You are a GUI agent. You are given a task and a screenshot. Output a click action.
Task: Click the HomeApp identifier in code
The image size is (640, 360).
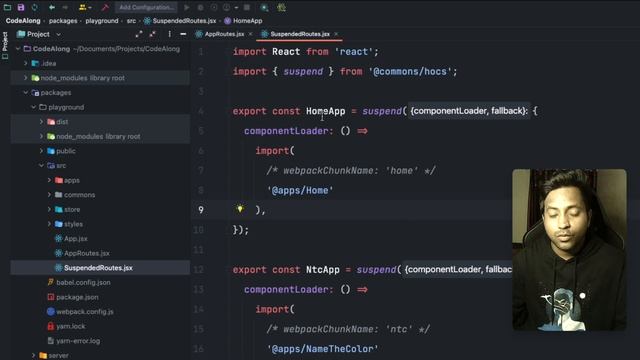pyautogui.click(x=326, y=111)
